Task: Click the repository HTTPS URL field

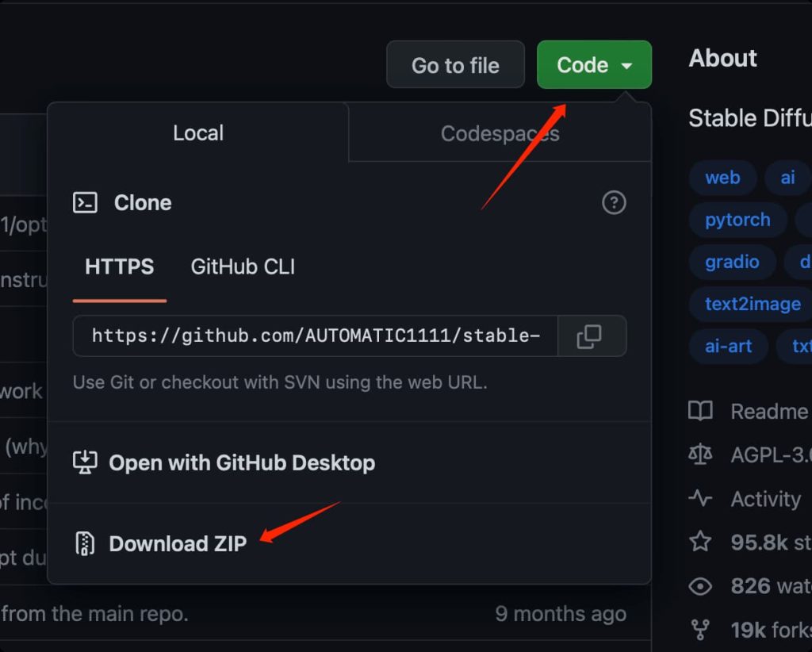Action: coord(316,336)
